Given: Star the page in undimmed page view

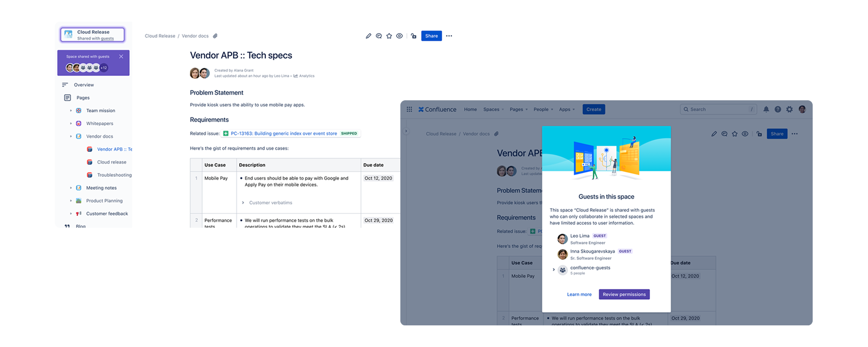Looking at the screenshot, I should [389, 36].
